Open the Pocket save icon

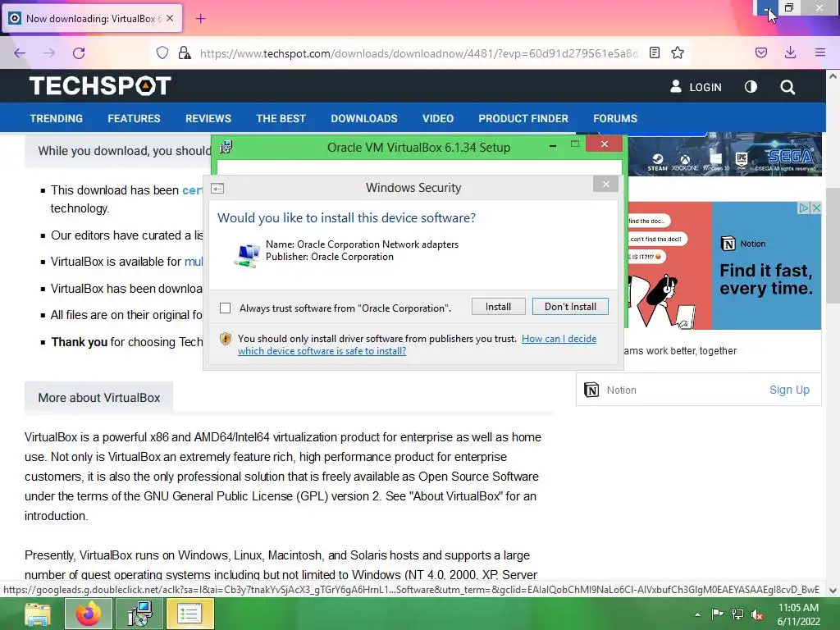tap(760, 52)
